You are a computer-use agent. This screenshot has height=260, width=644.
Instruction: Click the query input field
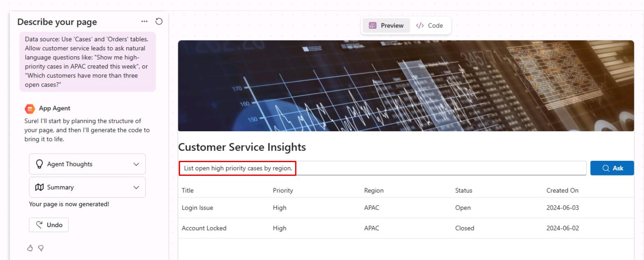(382, 168)
